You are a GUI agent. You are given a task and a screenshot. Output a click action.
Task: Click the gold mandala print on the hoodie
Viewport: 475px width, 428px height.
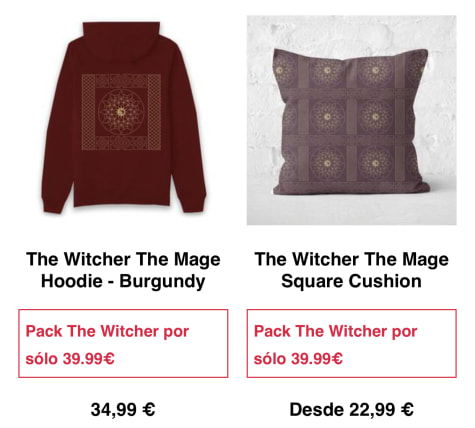coord(121,112)
